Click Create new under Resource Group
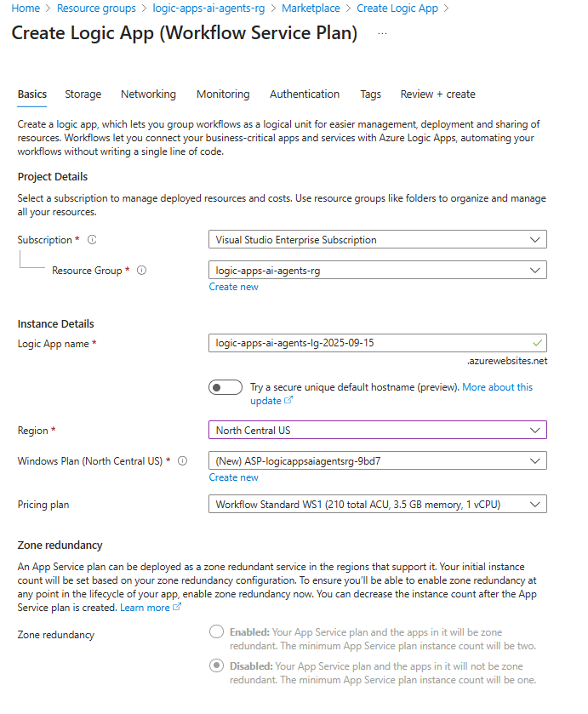588x714 pixels. 233,287
